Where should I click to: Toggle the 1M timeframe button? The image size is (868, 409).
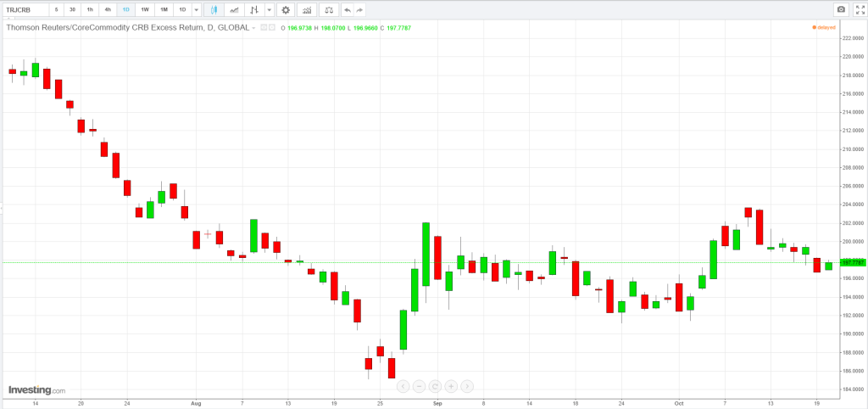tap(164, 9)
